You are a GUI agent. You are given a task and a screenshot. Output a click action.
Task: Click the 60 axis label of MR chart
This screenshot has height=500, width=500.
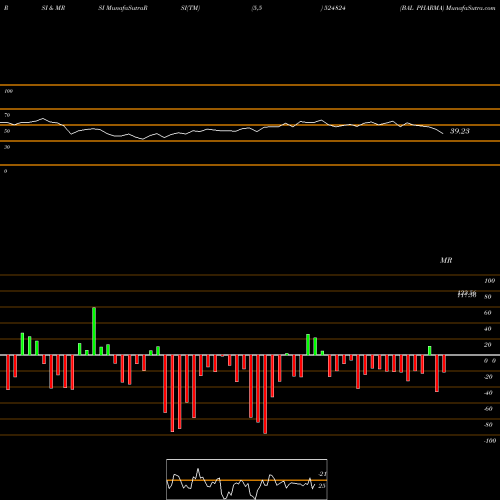pos(487,313)
